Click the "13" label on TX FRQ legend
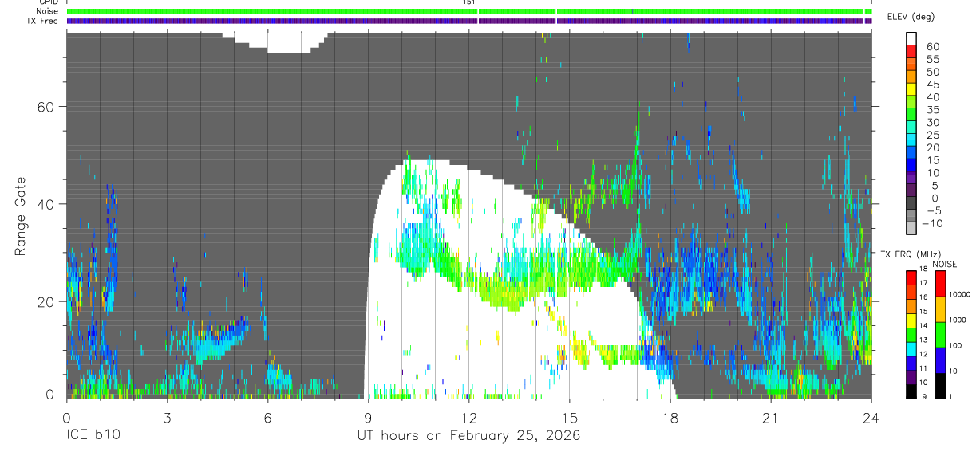The height and width of the screenshot is (452, 980). click(x=923, y=340)
